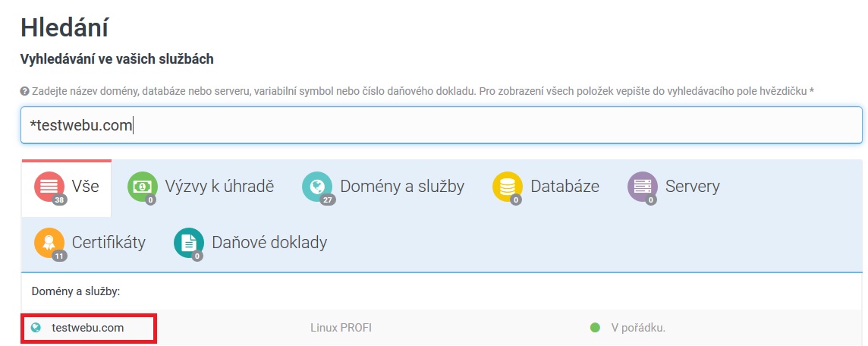This screenshot has height=346, width=868.
Task: Click the green status dot next to V pořádku
Action: point(595,328)
